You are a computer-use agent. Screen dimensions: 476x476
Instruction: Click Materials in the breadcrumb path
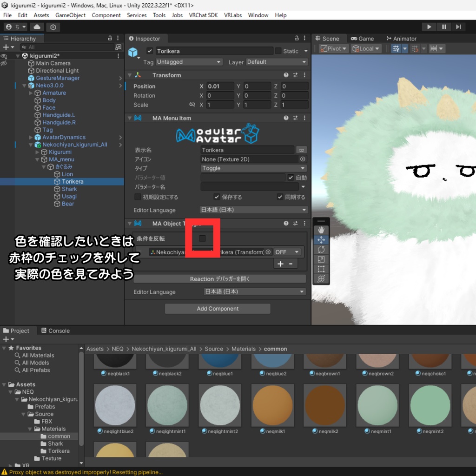point(244,349)
